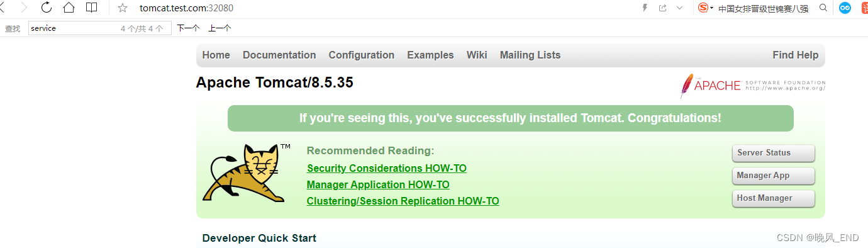Click the Apache Tomcat/8.5.35 heading
Screen dimensions: 868x248
275,82
